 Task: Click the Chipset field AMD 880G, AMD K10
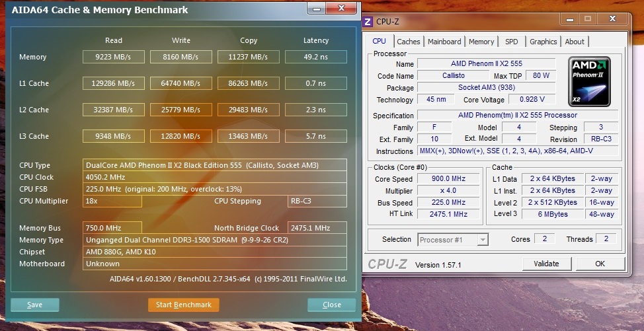[214, 252]
